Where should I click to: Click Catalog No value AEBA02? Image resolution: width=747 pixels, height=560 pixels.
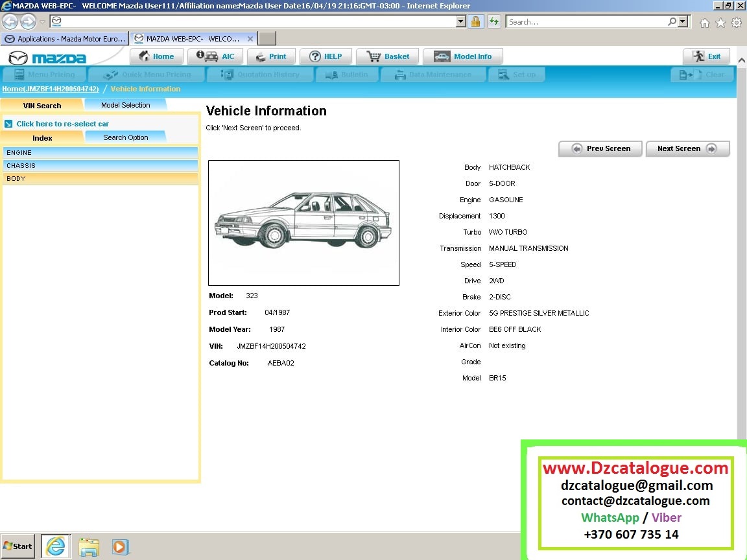click(281, 363)
